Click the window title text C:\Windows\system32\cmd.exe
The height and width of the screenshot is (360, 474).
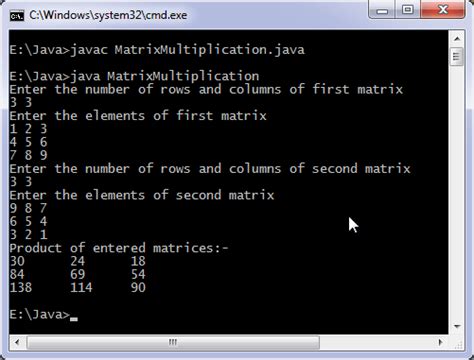coord(108,15)
